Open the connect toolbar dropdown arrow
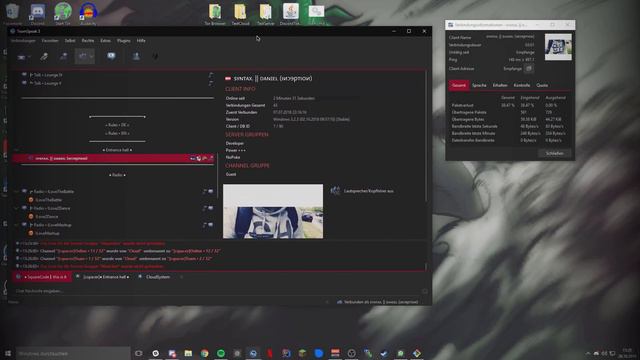Viewport: 640px width, 360px height. pos(29,57)
